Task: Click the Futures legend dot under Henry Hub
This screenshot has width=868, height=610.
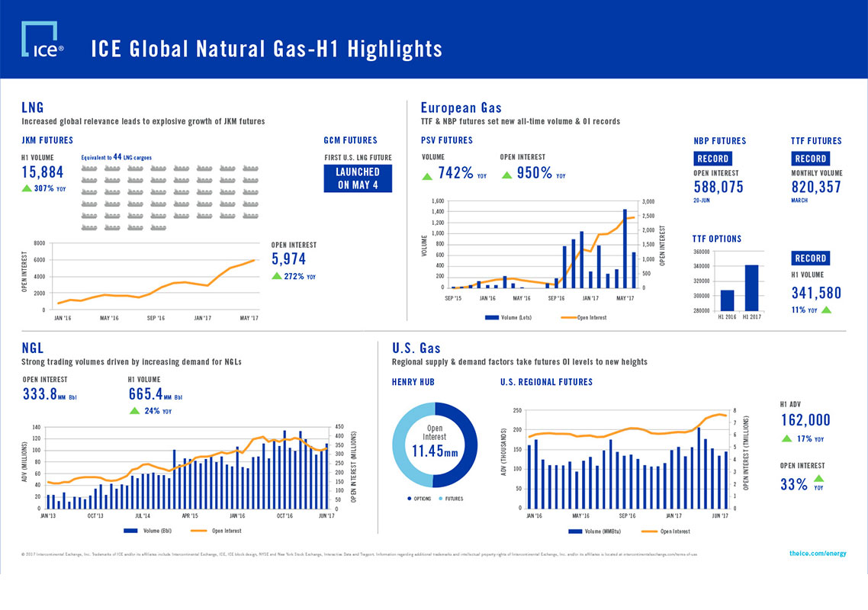Action: (x=440, y=499)
